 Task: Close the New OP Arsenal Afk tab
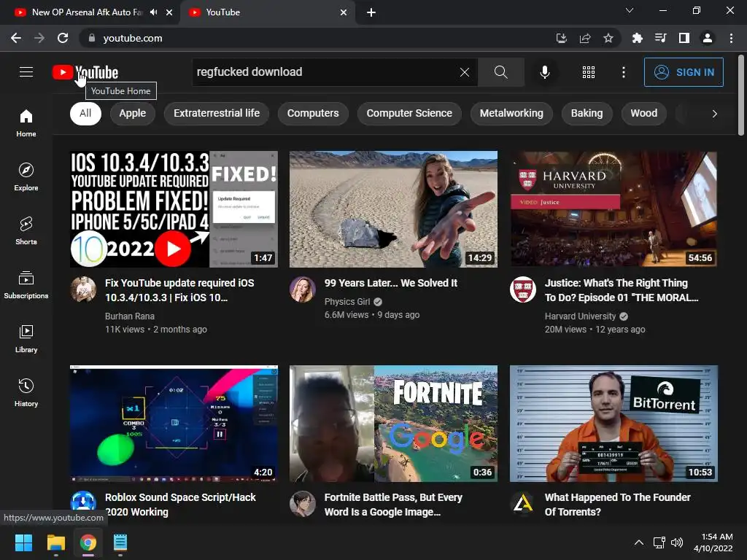click(x=169, y=12)
